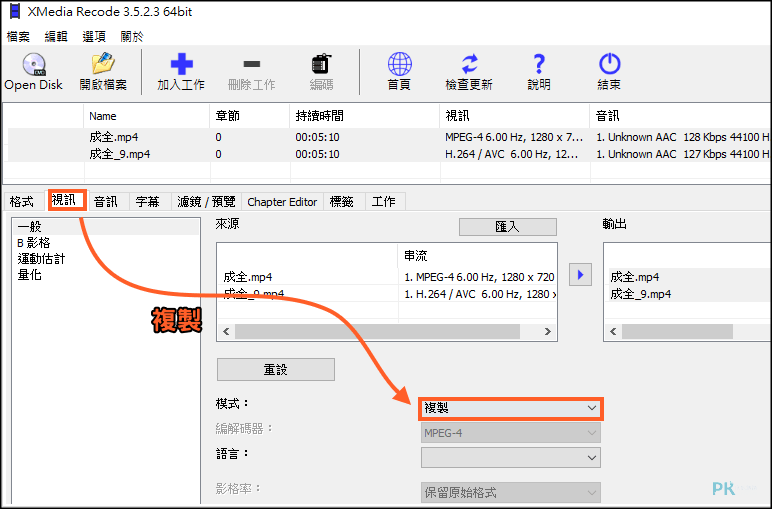Click XMedia Recode title bar app icon

click(15, 11)
